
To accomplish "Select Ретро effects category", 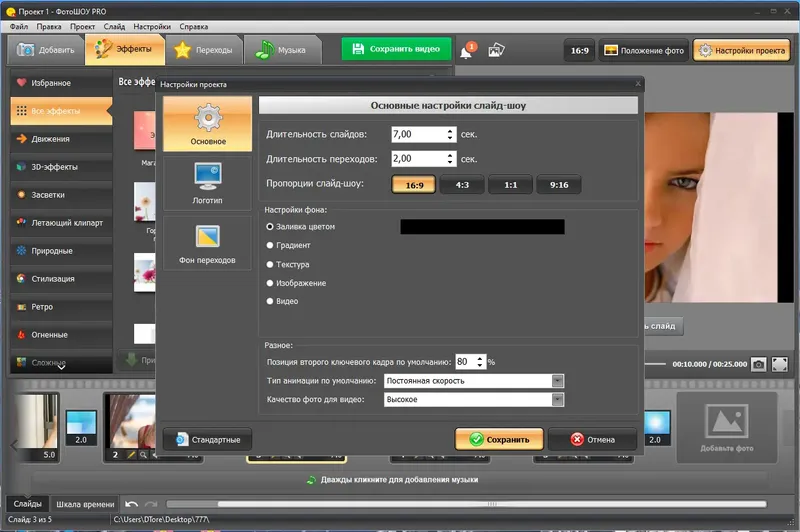I will 61,307.
